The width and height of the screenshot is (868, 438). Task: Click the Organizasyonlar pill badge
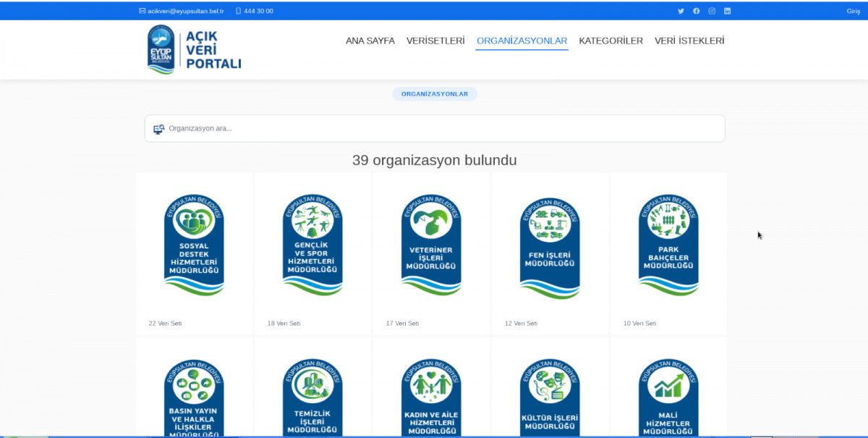pyautogui.click(x=435, y=94)
